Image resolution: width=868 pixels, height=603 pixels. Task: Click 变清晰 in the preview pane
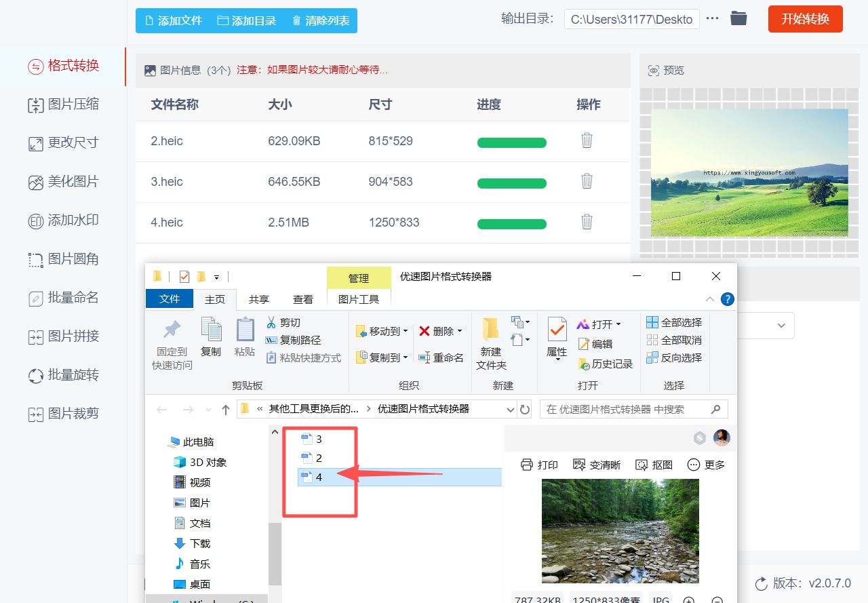pos(597,465)
